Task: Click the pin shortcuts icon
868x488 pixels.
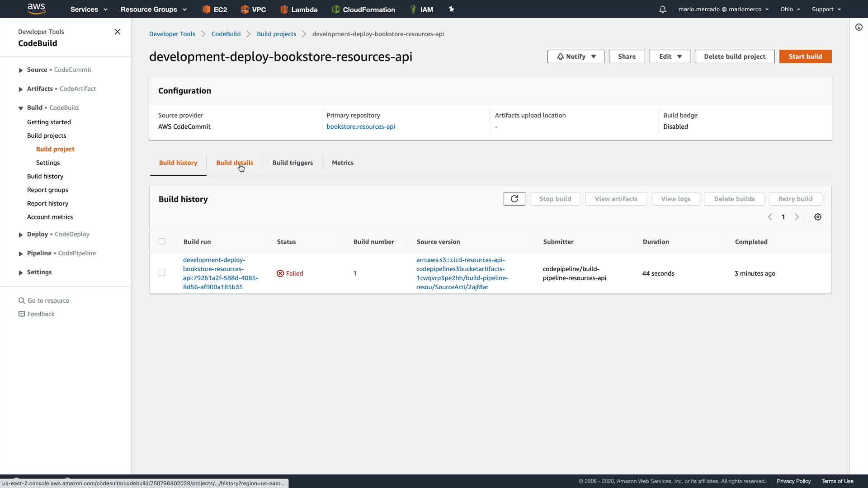Action: coord(451,9)
